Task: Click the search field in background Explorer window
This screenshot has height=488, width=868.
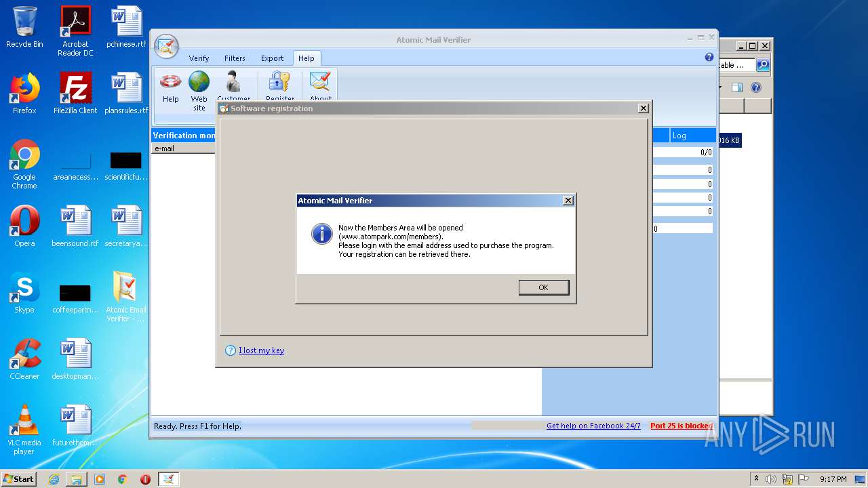Action: (x=736, y=65)
